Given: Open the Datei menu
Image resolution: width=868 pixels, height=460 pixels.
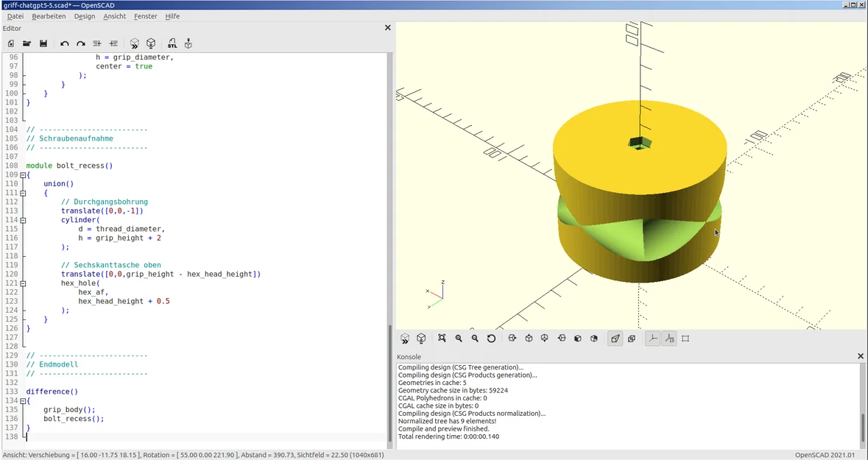Looking at the screenshot, I should (x=15, y=16).
